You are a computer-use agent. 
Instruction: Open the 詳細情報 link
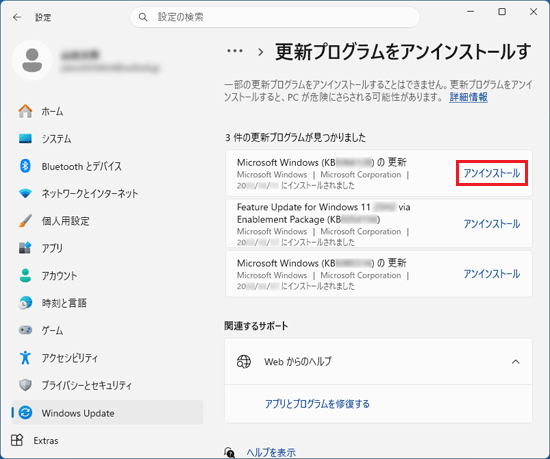tap(468, 97)
